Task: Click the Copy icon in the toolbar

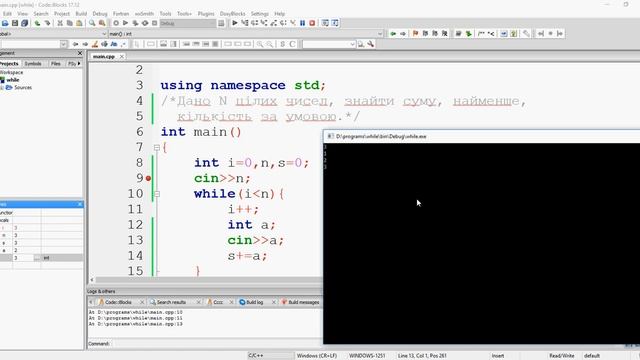Action: (x=70, y=23)
